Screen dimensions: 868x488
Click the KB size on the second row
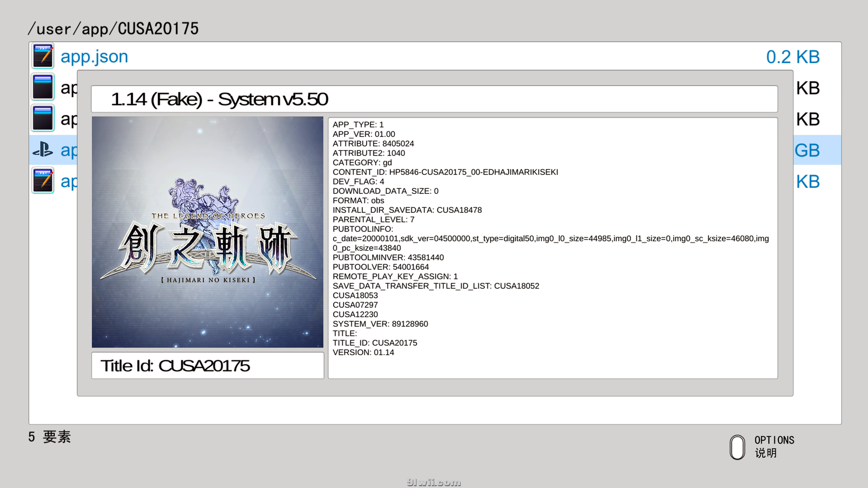[x=807, y=88]
